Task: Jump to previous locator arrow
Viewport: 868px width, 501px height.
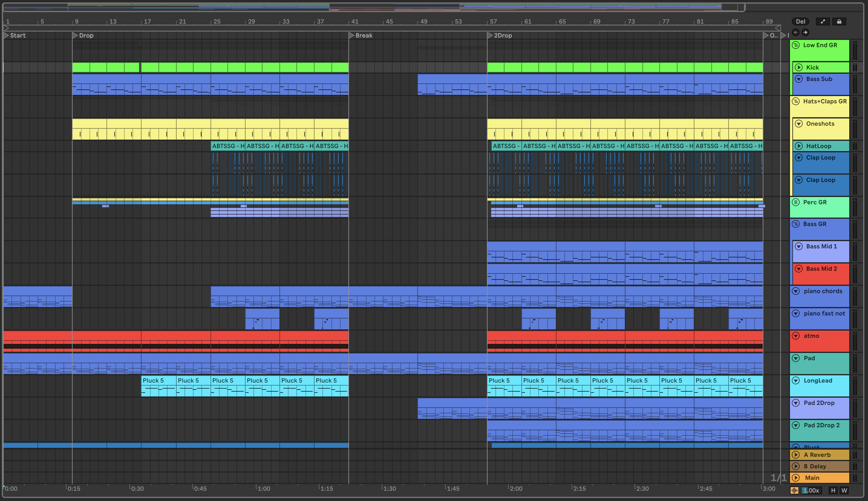Action: point(796,32)
